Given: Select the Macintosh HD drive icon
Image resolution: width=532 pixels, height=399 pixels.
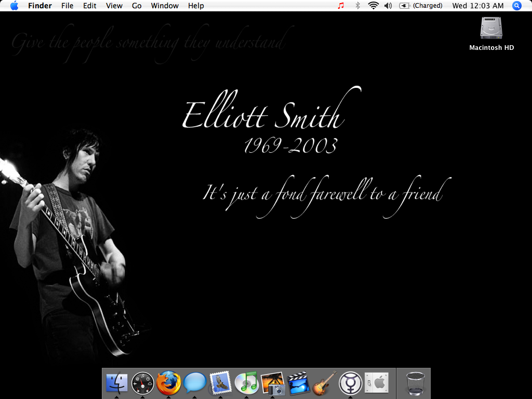Looking at the screenshot, I should click(x=491, y=28).
